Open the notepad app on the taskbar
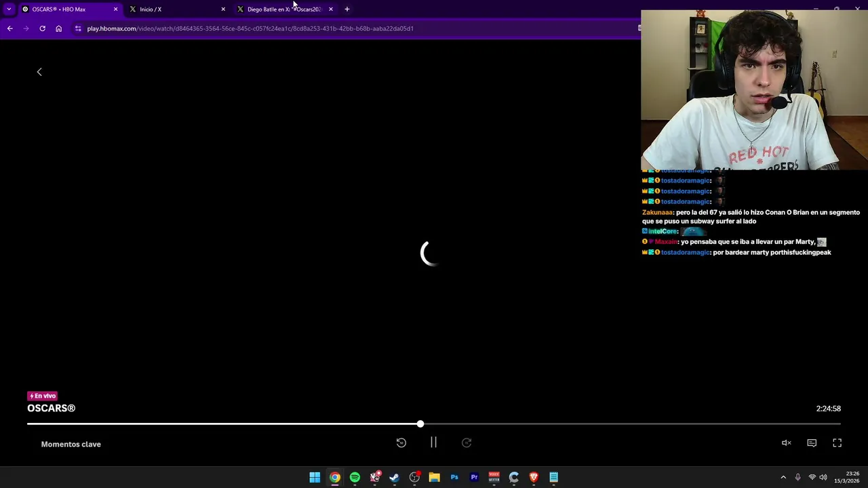The height and width of the screenshot is (488, 868). (x=553, y=477)
